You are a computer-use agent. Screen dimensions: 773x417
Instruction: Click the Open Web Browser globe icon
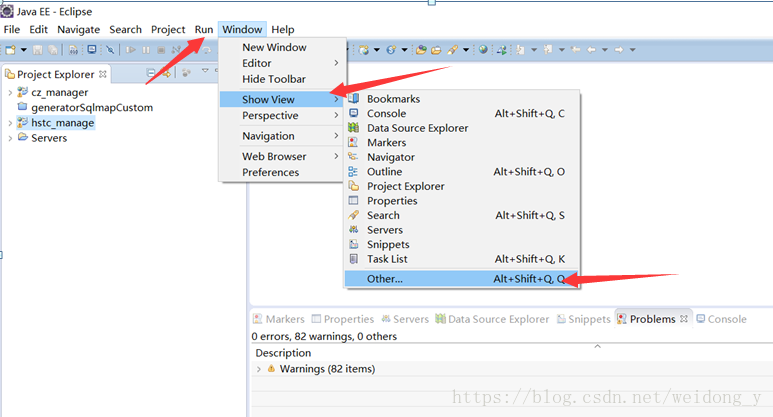point(483,49)
